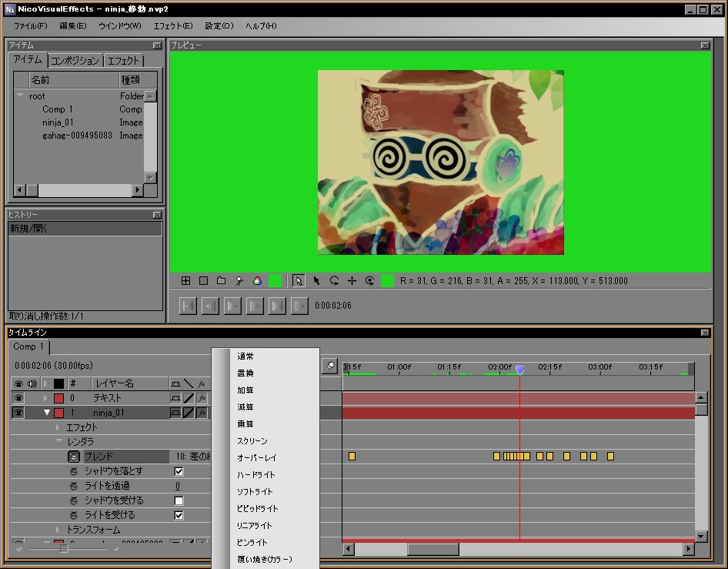Switch to the エフェクト tab in item panel

tap(123, 61)
